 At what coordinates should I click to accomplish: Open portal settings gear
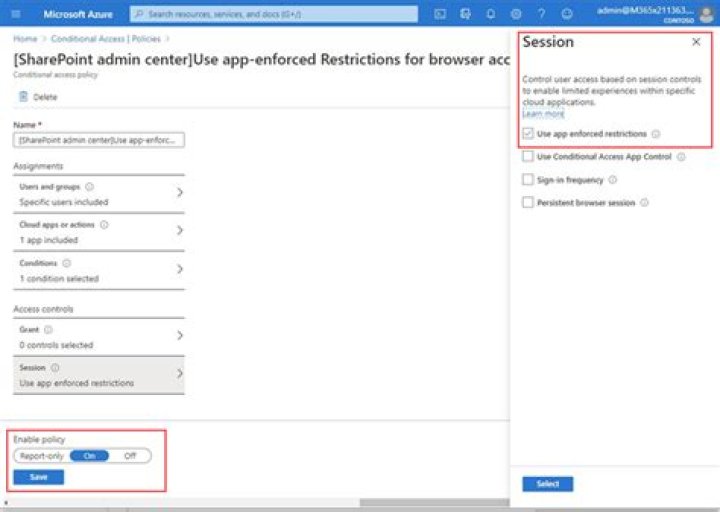tap(516, 14)
